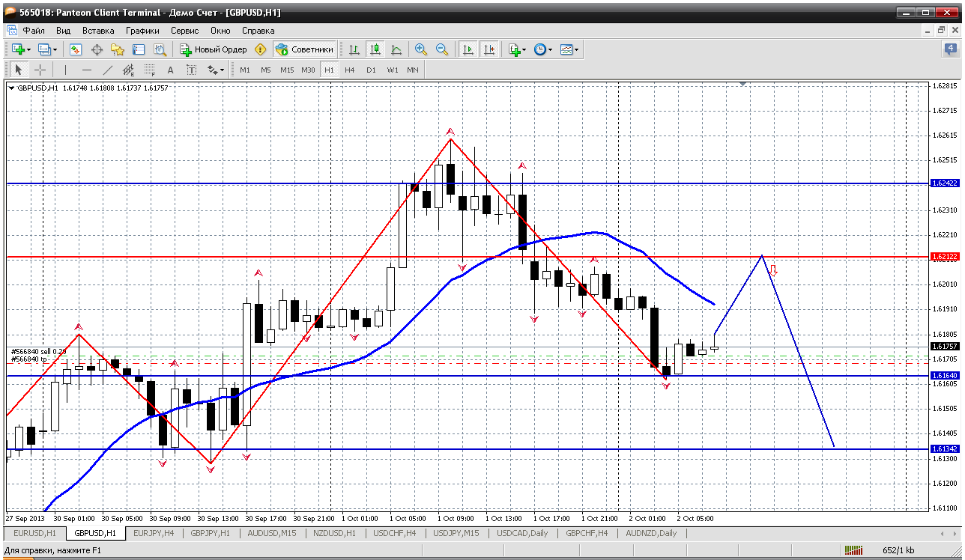965x560 pixels.
Task: Expand the new chart dropdown
Action: pyautogui.click(x=28, y=49)
